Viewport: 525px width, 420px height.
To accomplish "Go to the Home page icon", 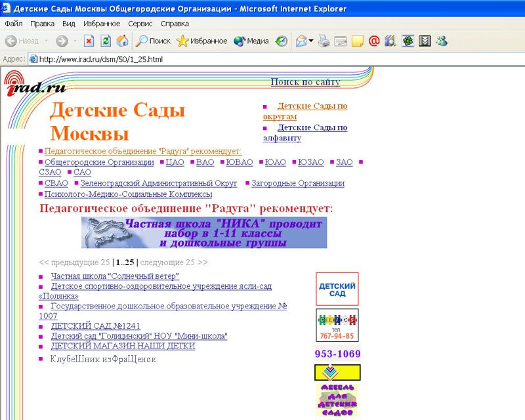I will (122, 41).
